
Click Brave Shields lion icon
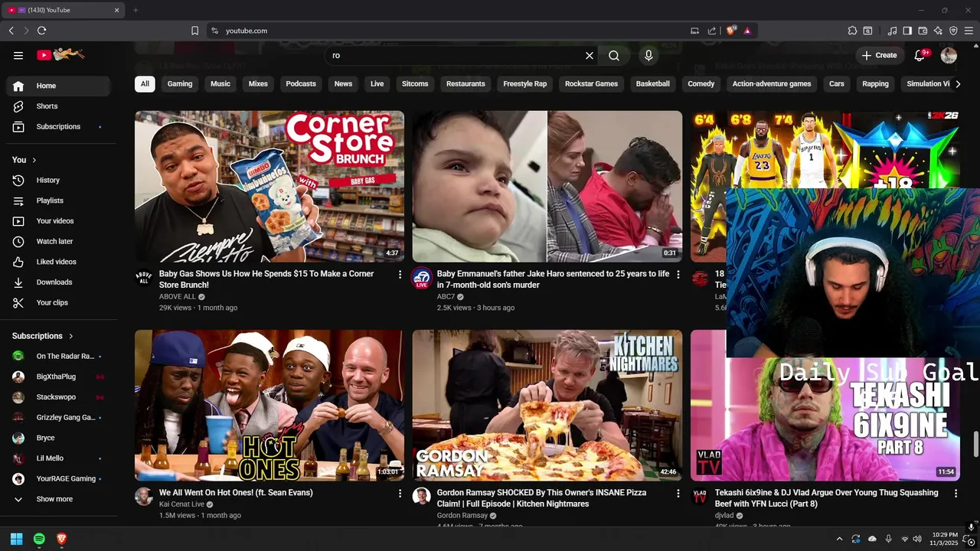[731, 31]
